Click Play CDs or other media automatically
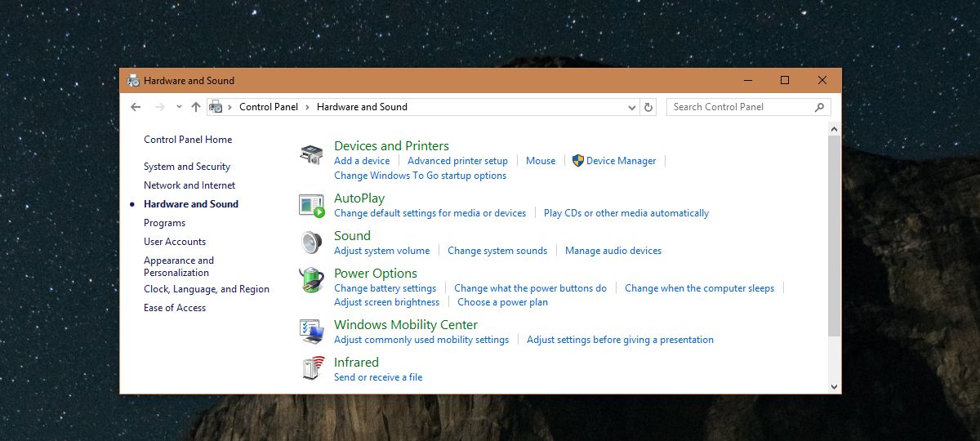Viewport: 980px width, 441px height. 626,213
